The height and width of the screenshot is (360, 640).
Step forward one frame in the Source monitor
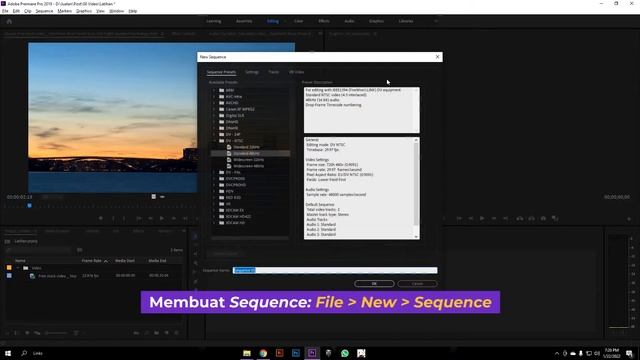coord(174,218)
